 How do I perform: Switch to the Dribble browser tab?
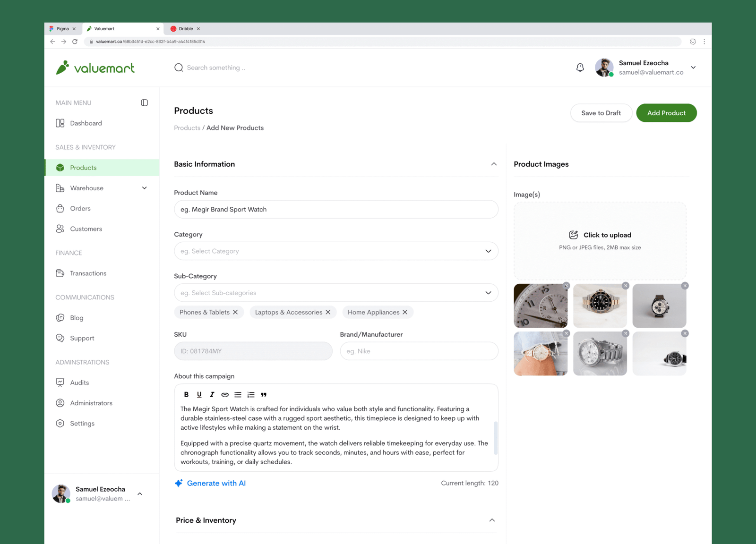[x=186, y=29]
